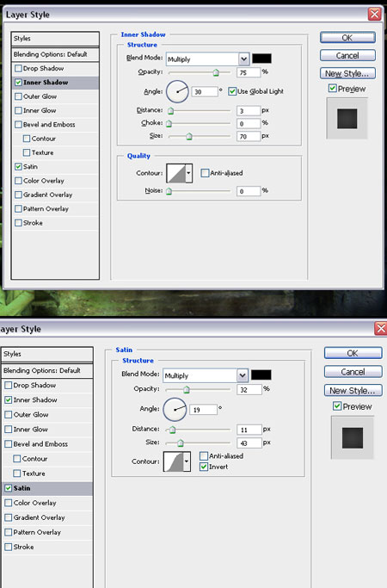Click Satin Size value field

[249, 443]
